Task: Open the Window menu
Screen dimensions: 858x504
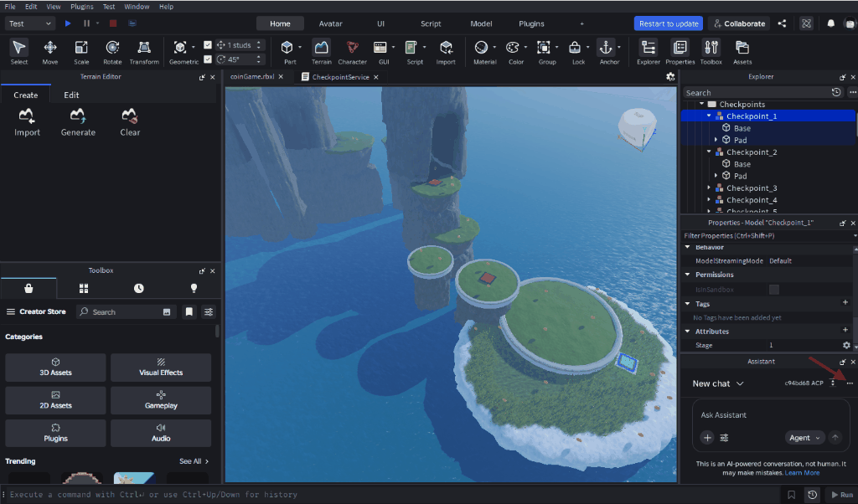Action: [x=137, y=7]
